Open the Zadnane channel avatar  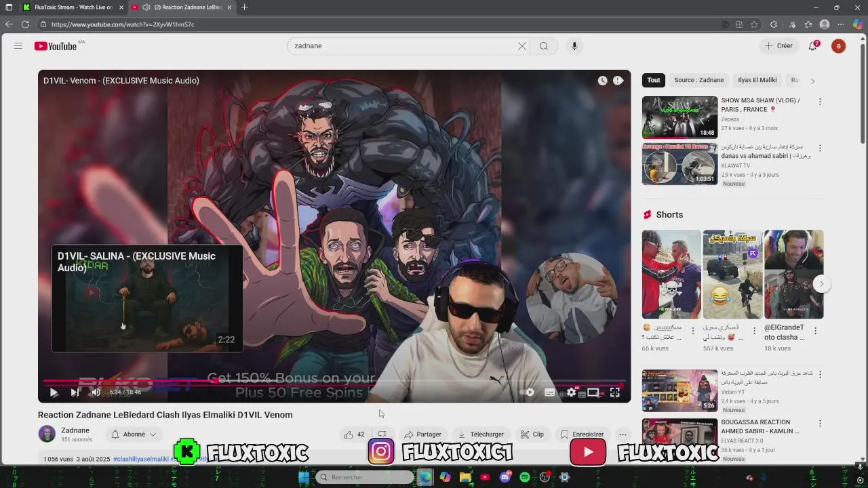pos(47,434)
